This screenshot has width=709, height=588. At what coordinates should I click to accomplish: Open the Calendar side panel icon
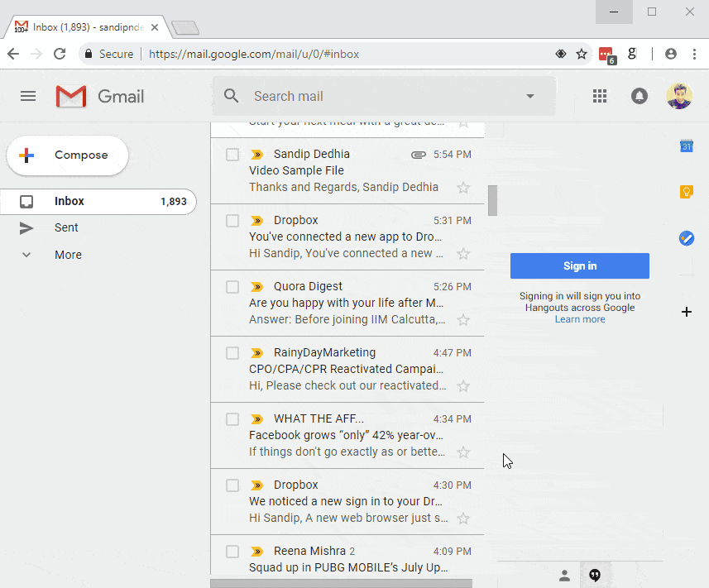pos(687,146)
